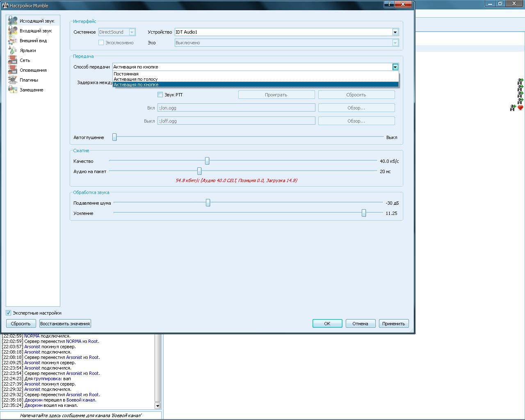Open the Исходящий звук settings icon
This screenshot has height=420, width=525.
click(x=13, y=21)
